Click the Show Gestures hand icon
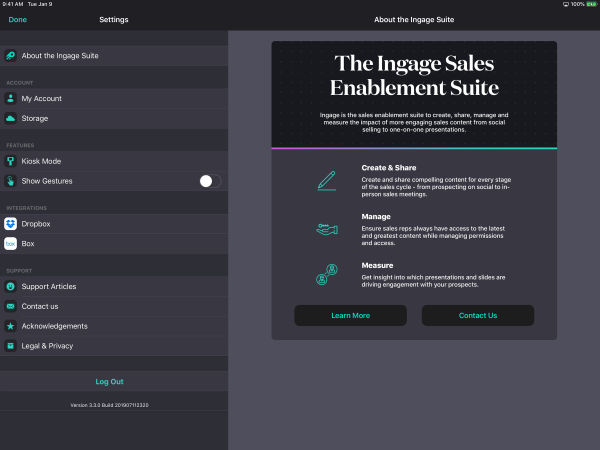This screenshot has width=600, height=450. point(10,181)
